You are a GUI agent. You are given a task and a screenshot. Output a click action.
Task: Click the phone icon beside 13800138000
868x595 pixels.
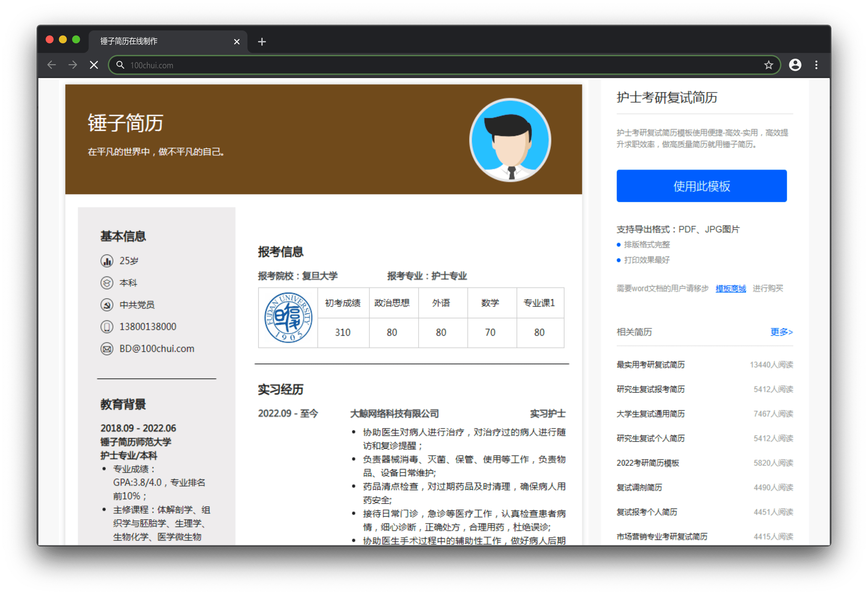coord(107,327)
